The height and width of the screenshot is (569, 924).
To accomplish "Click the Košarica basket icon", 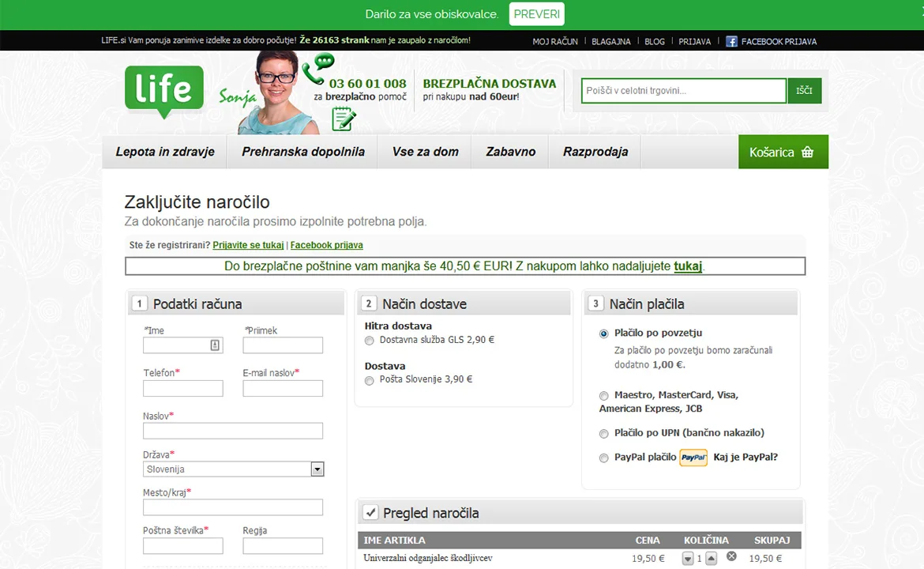I will click(x=807, y=152).
